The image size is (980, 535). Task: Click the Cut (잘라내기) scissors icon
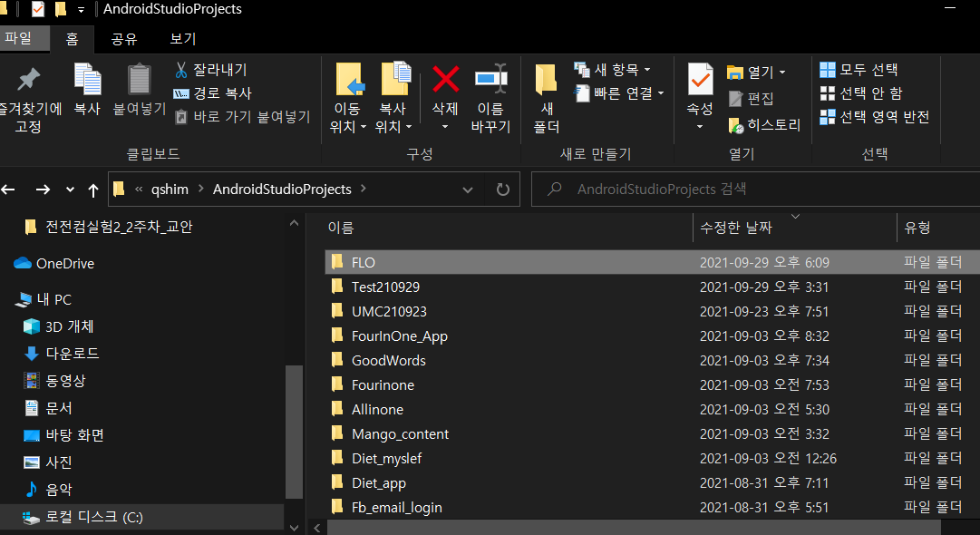click(181, 70)
